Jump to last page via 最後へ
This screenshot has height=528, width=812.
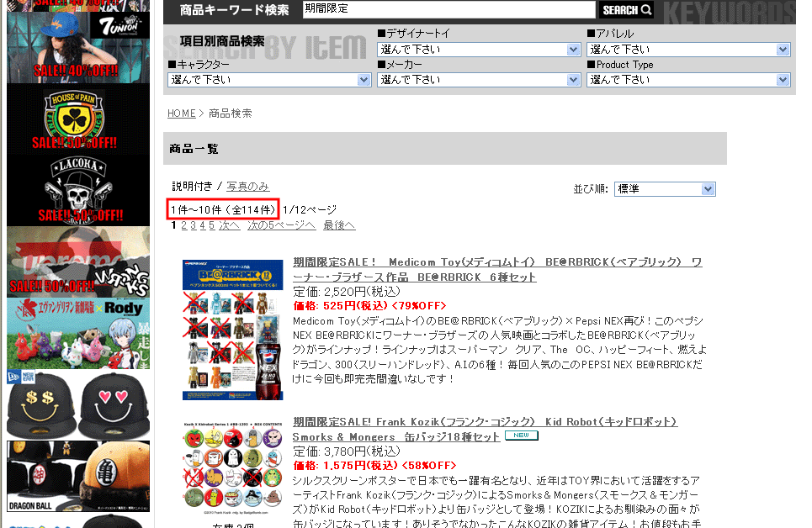pyautogui.click(x=339, y=225)
